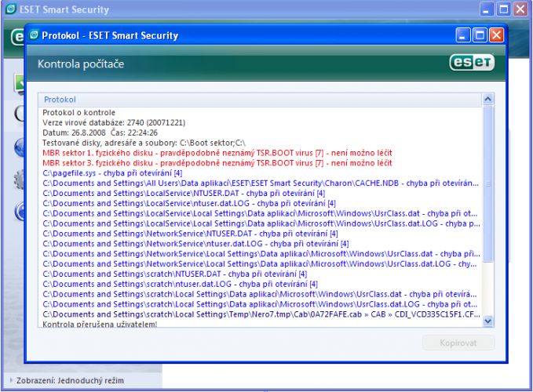
Task: Minimize the Protokol window
Action: pyautogui.click(x=463, y=35)
